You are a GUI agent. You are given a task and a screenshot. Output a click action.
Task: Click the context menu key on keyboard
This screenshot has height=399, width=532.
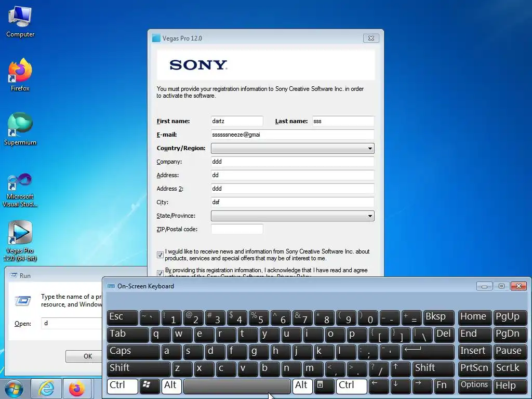(x=324, y=386)
